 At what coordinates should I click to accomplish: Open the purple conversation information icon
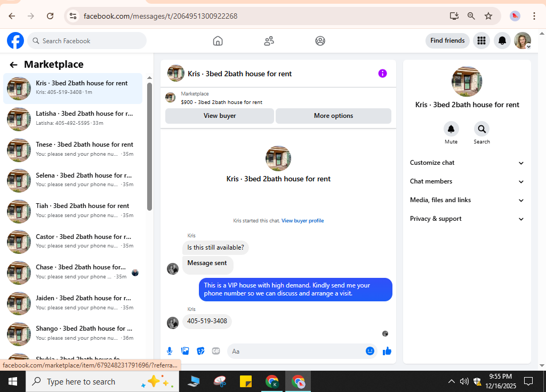pos(382,74)
